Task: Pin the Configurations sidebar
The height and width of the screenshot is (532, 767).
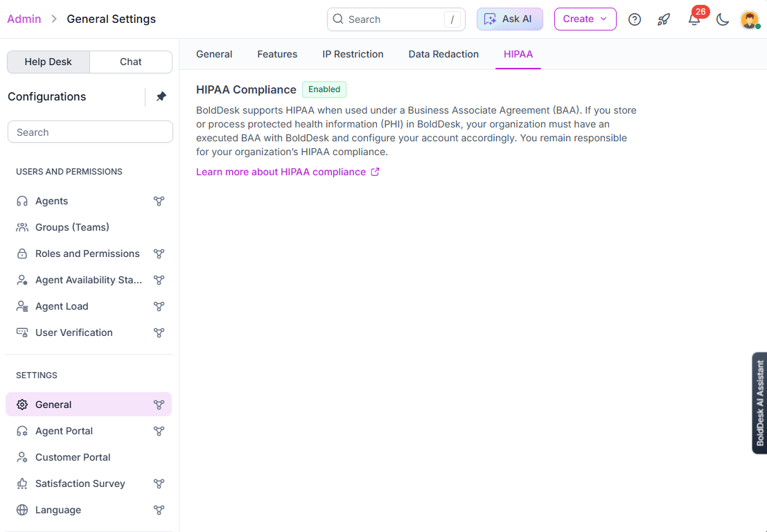Action: click(x=160, y=97)
